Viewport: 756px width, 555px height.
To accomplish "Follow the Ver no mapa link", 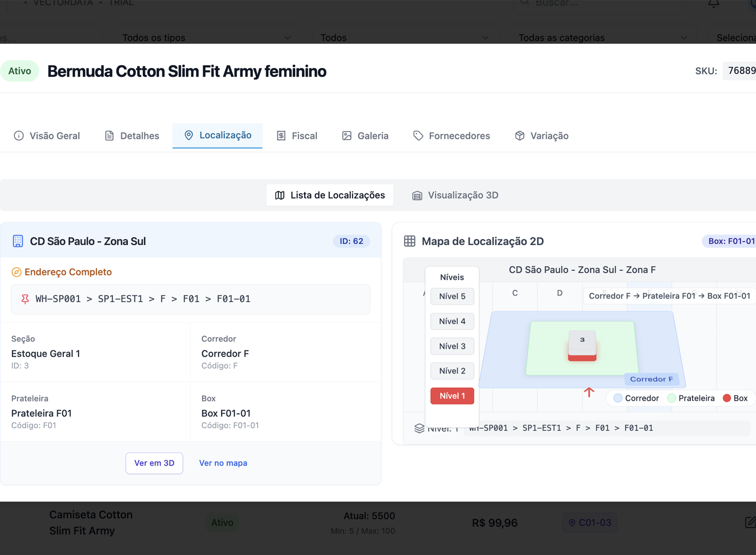I will [x=223, y=463].
